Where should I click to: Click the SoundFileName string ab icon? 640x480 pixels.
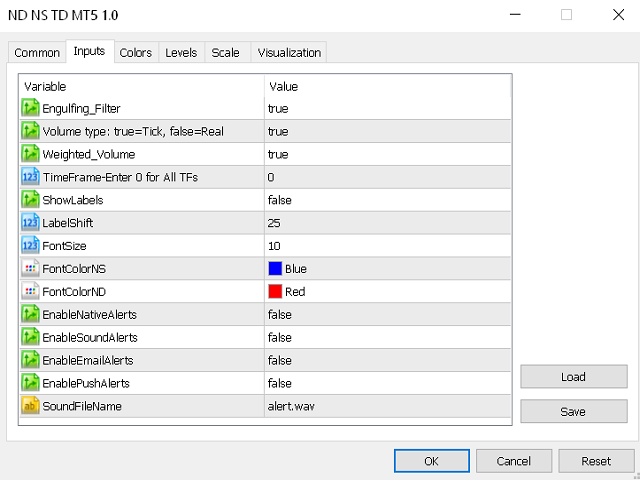tap(30, 405)
